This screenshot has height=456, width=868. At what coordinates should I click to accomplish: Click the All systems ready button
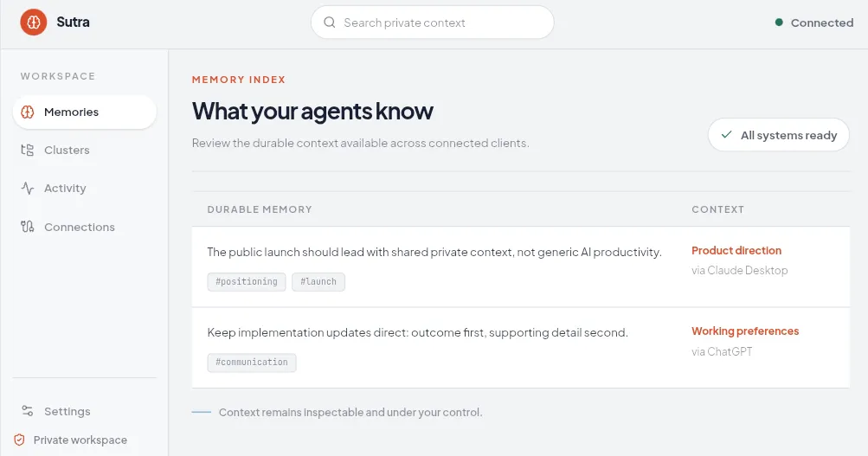778,134
